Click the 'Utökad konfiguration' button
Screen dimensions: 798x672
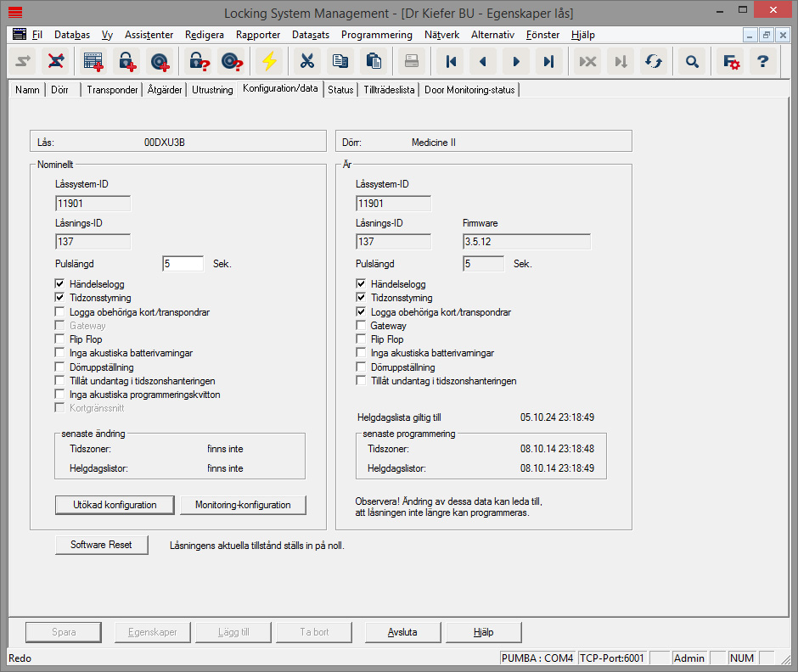click(x=115, y=505)
